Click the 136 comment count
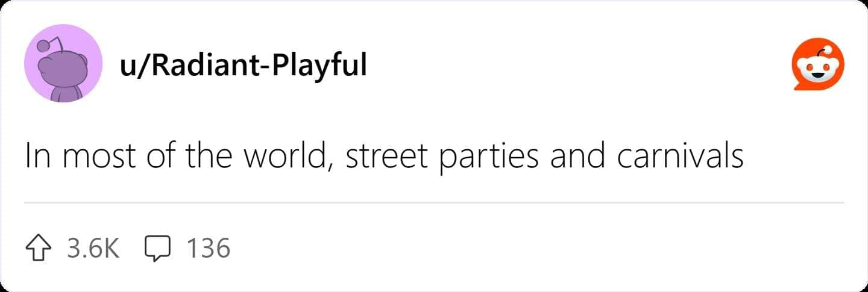The image size is (868, 292). 209,248
